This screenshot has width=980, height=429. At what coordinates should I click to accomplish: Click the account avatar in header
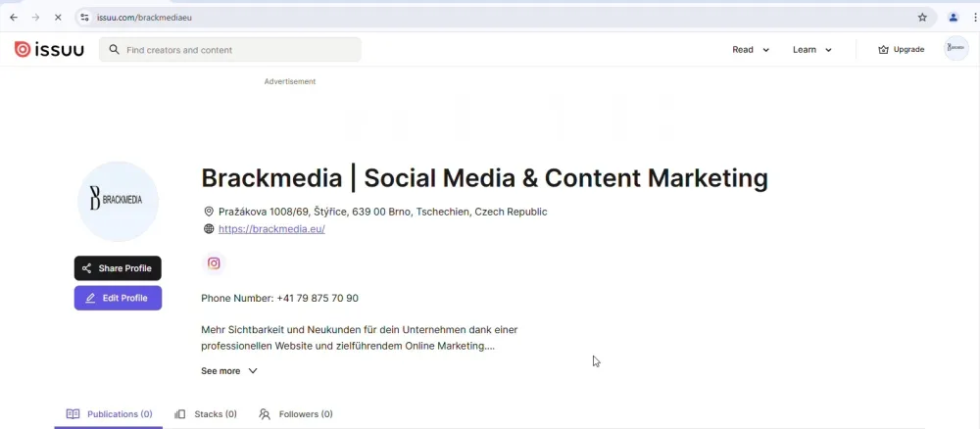tap(955, 49)
